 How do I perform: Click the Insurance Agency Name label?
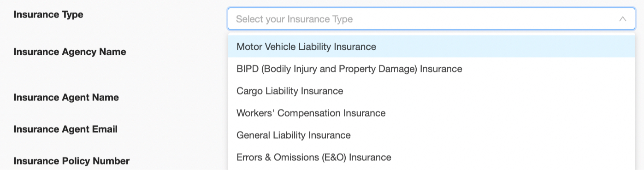(70, 52)
